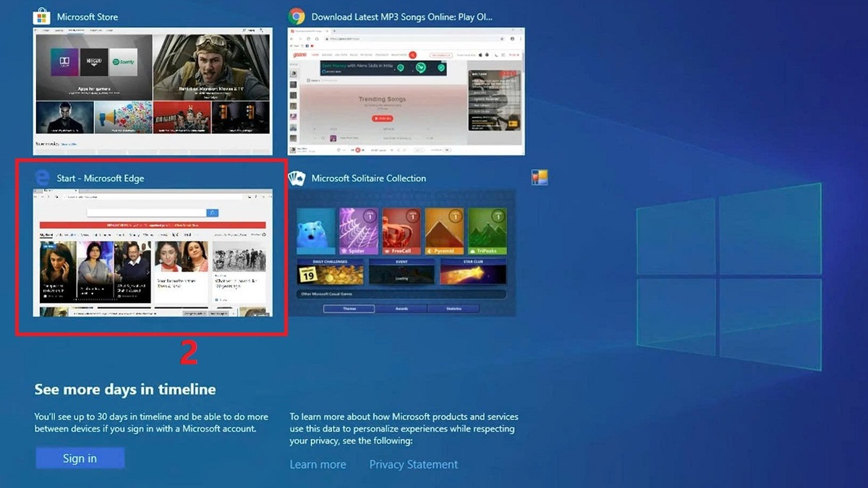
Task: Click the Google Chrome icon
Action: (x=296, y=17)
